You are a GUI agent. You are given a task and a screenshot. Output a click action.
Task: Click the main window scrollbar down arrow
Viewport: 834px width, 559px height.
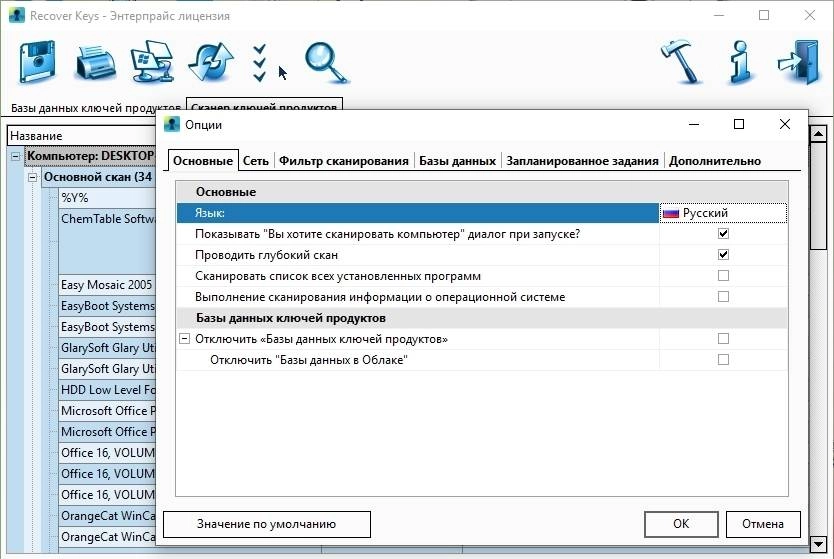(x=818, y=544)
